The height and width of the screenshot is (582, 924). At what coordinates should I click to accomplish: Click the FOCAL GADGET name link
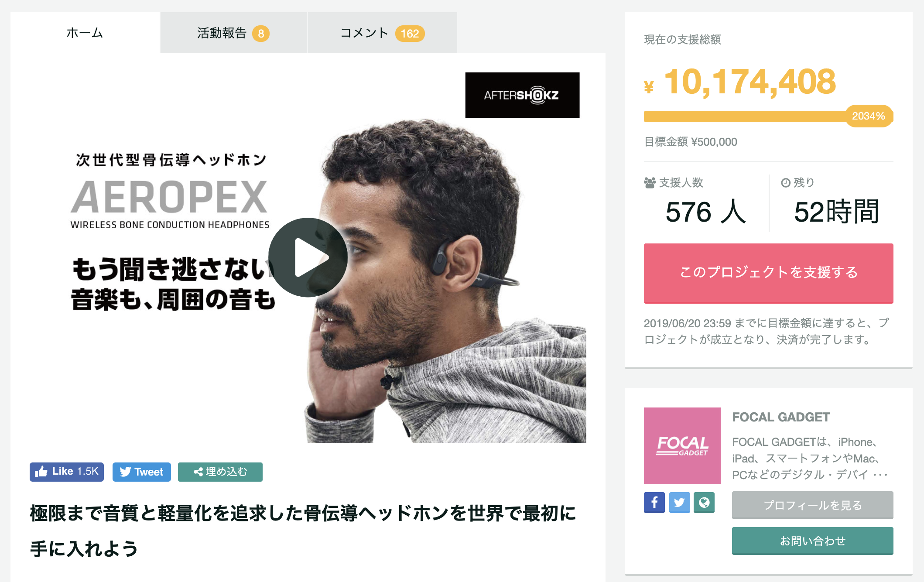point(781,417)
